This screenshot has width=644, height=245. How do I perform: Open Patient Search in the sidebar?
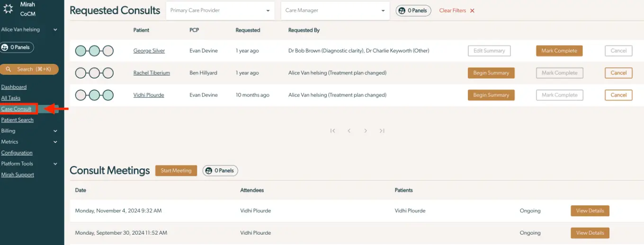click(18, 120)
